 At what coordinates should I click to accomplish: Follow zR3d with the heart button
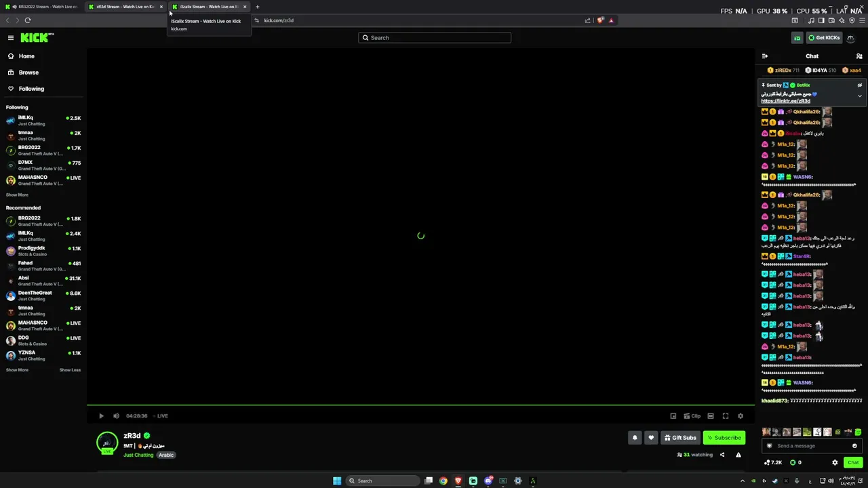pyautogui.click(x=651, y=438)
